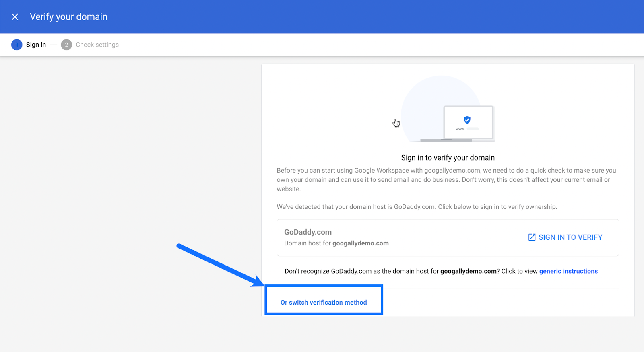This screenshot has width=644, height=352.
Task: Close the Verify your domain dialog
Action: [x=15, y=17]
